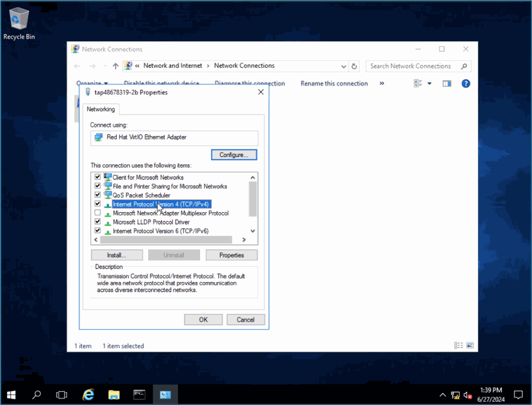Image resolution: width=532 pixels, height=405 pixels.
Task: Click the Help question mark icon
Action: 466,83
